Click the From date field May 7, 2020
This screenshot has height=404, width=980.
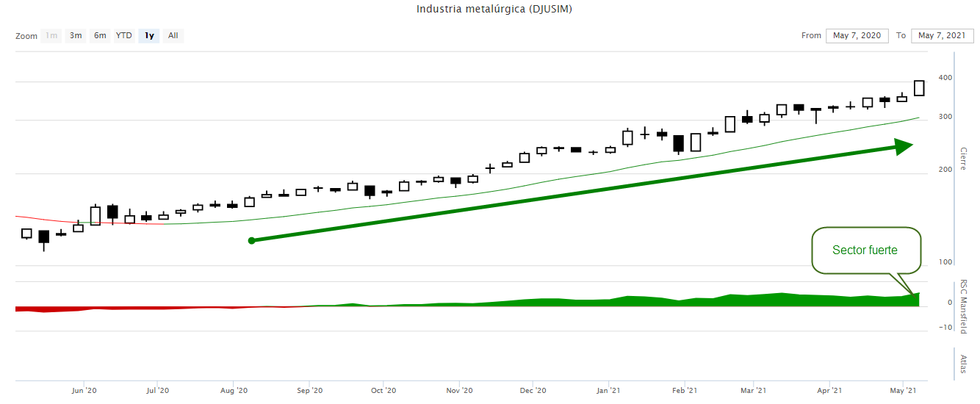857,35
